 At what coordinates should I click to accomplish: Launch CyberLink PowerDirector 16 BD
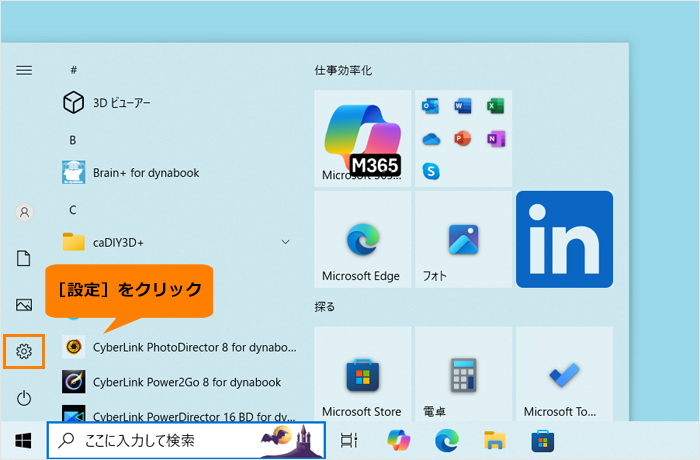coord(179,414)
